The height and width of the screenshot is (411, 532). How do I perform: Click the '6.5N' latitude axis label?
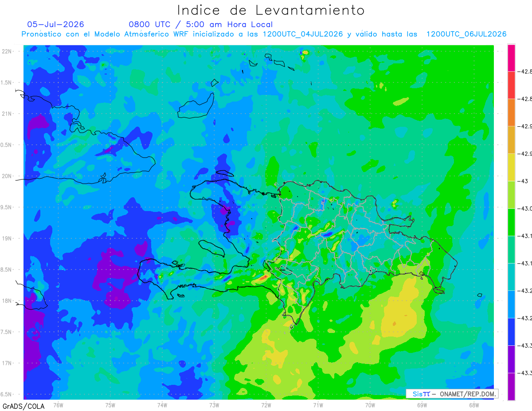[x=6, y=394]
